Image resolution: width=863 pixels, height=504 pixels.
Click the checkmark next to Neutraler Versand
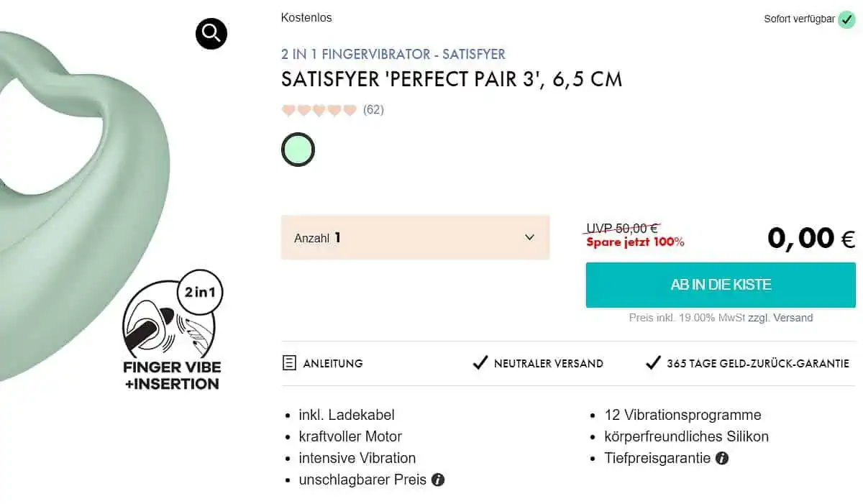coord(480,362)
